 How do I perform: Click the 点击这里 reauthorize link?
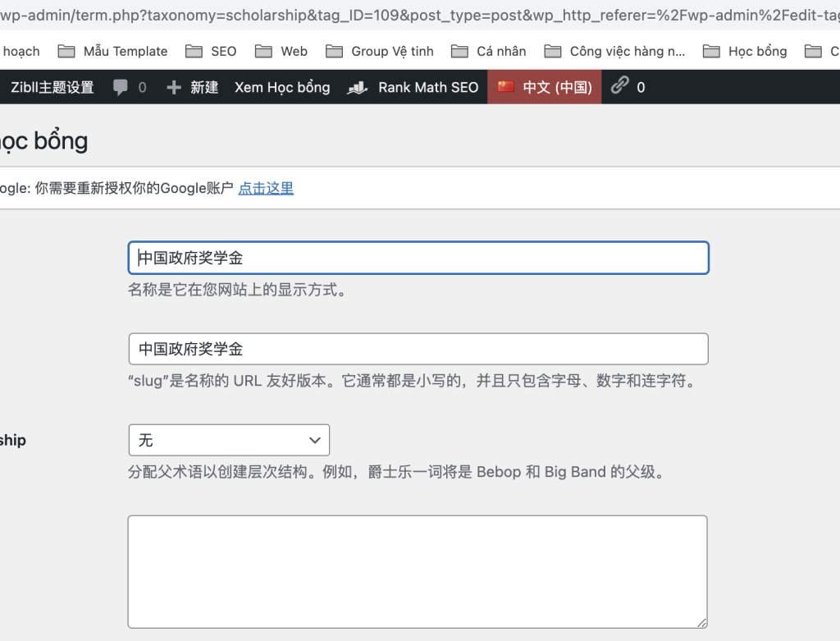[266, 188]
